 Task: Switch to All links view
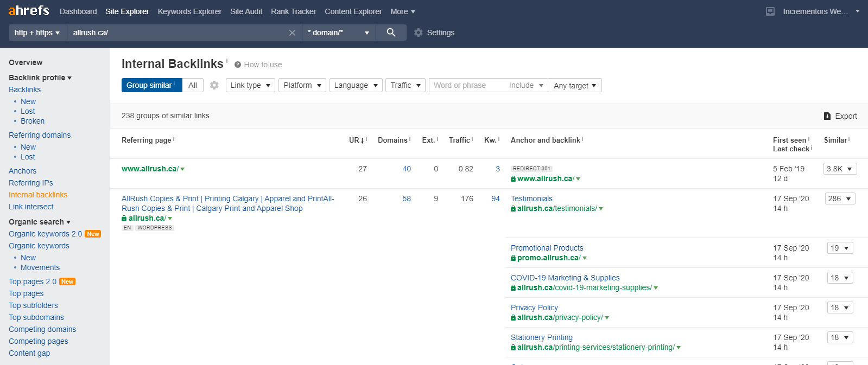pyautogui.click(x=193, y=85)
